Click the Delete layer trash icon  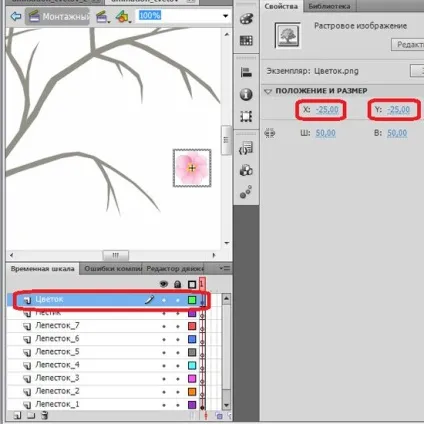coord(45,415)
